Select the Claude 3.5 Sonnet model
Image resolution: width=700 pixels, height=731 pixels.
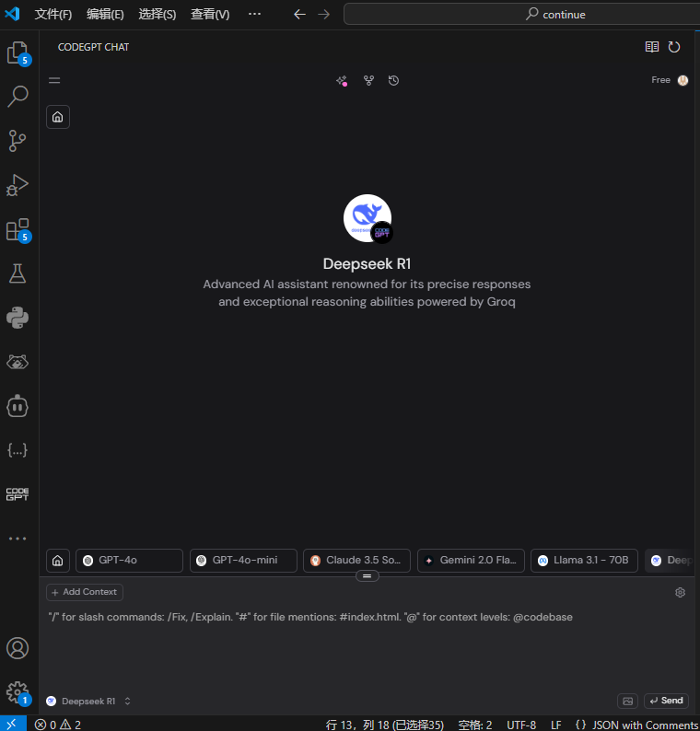(356, 561)
